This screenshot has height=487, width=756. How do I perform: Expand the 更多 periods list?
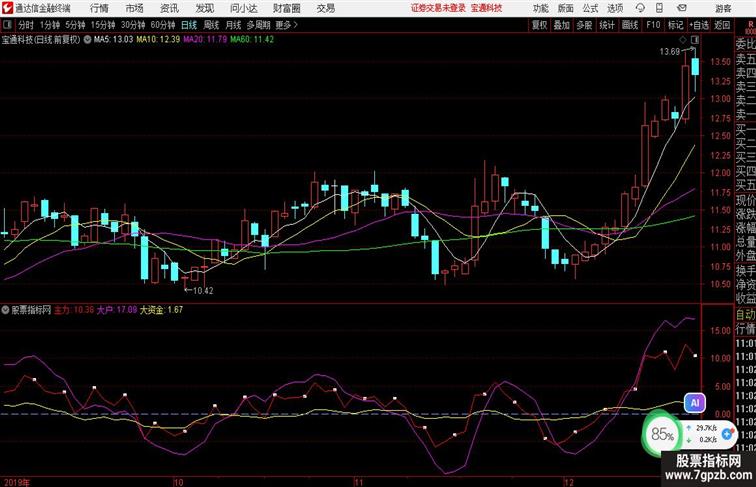(x=286, y=25)
